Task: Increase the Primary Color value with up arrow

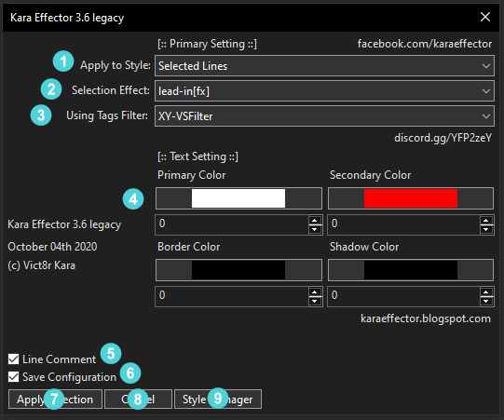Action: click(x=315, y=221)
